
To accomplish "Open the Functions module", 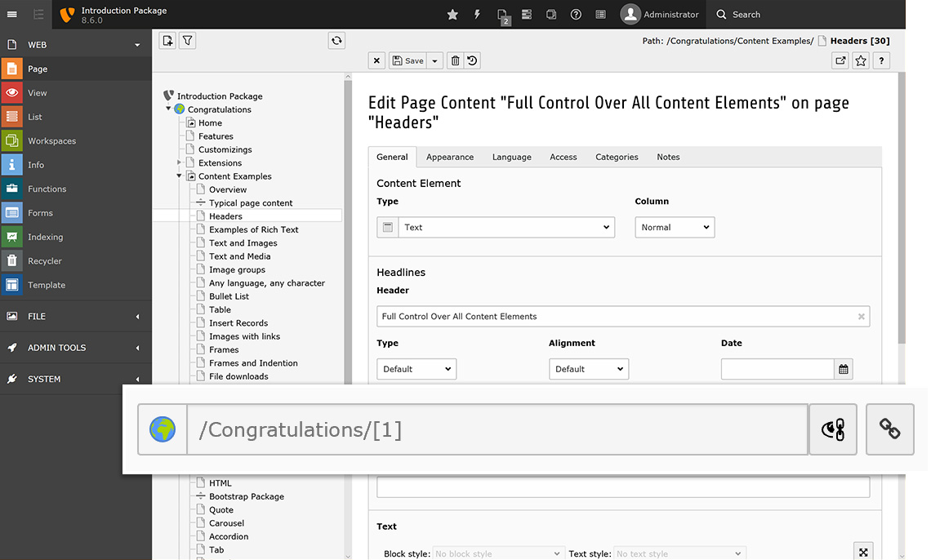I will point(76,189).
